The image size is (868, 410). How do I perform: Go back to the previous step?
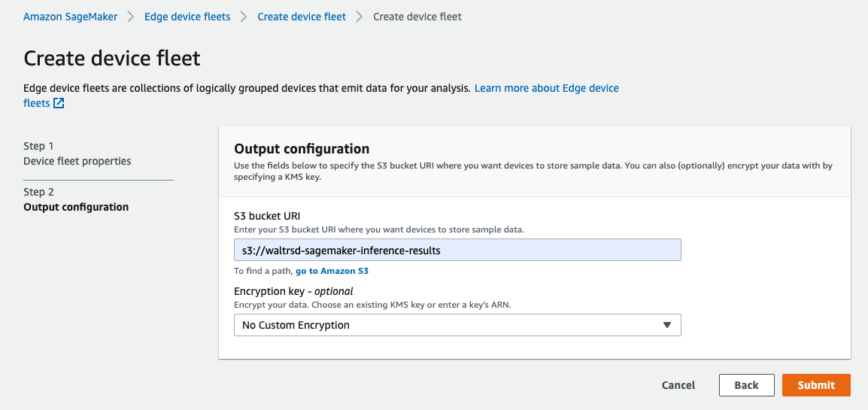746,385
